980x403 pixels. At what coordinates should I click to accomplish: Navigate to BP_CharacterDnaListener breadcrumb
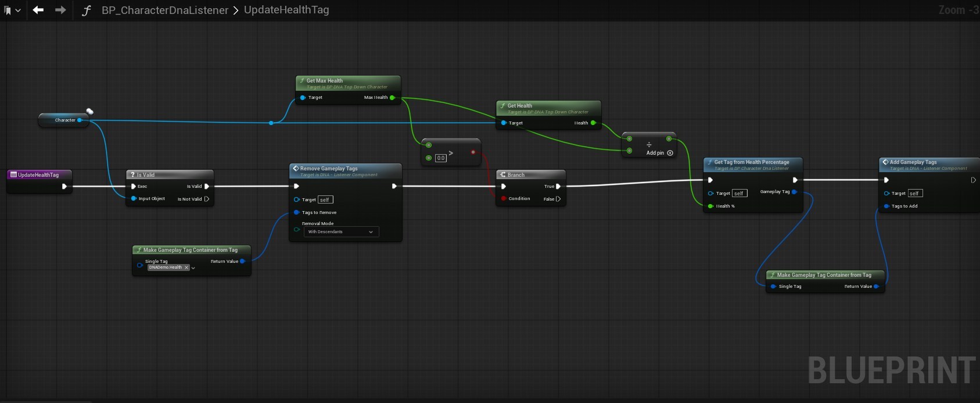[165, 10]
